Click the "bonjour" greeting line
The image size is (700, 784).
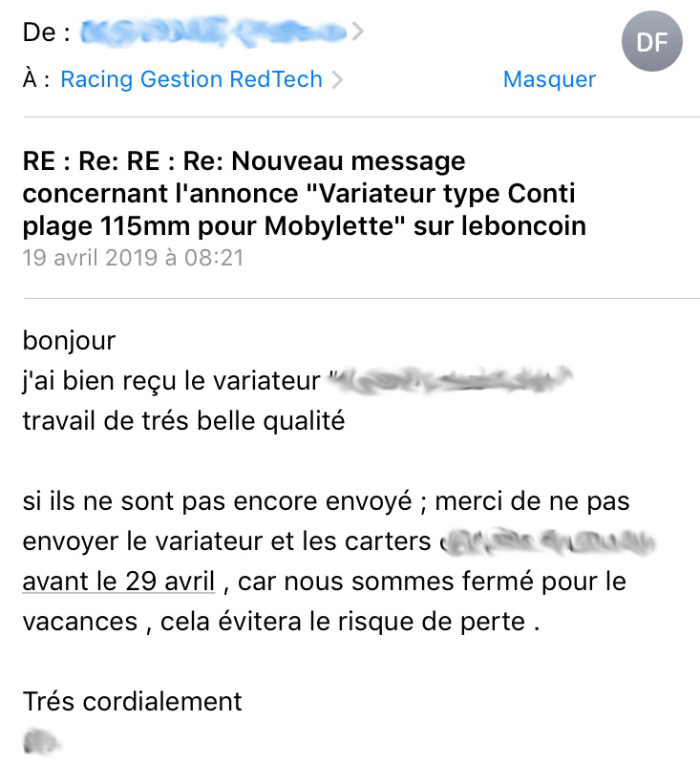click(x=69, y=341)
